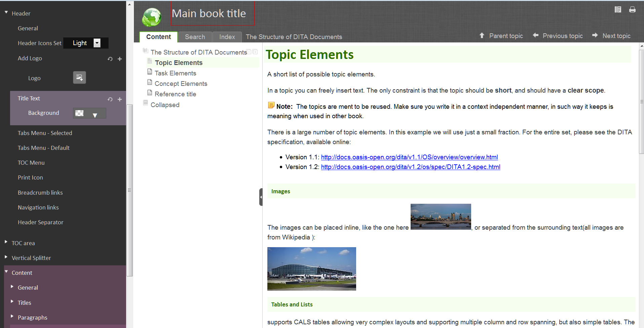Click the reset icon beside Title Text
The height and width of the screenshot is (328, 644).
point(110,99)
